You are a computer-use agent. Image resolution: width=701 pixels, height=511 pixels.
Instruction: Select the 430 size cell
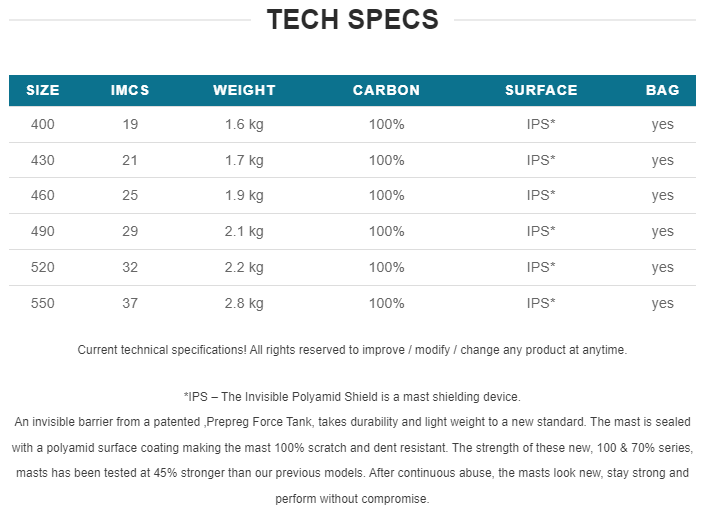pyautogui.click(x=43, y=160)
